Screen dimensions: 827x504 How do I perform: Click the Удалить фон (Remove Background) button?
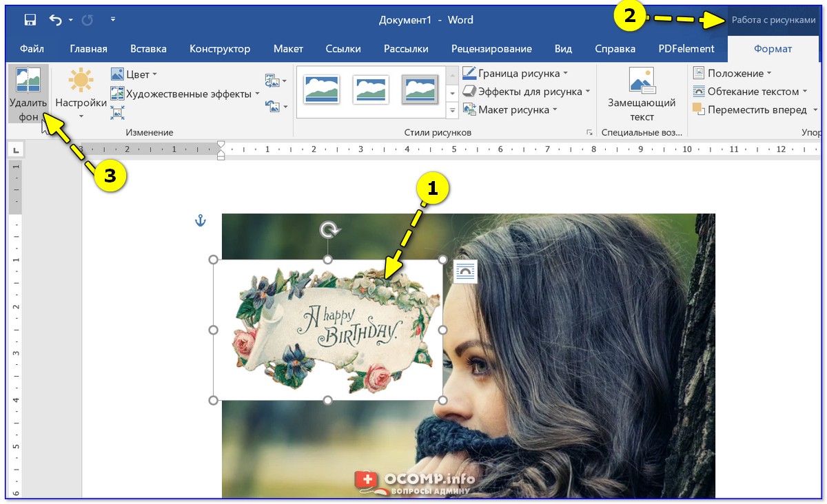coord(28,94)
